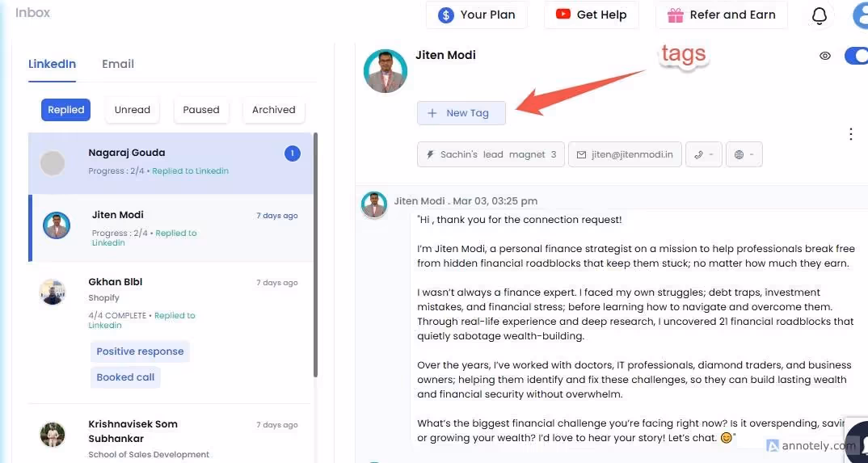Click Sachin's lead magnet 3 chip

pyautogui.click(x=491, y=155)
